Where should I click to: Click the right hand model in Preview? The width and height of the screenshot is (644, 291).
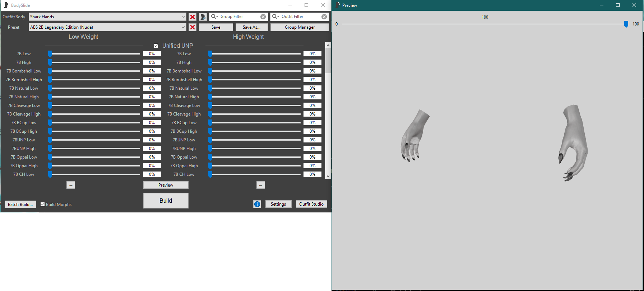(x=573, y=143)
